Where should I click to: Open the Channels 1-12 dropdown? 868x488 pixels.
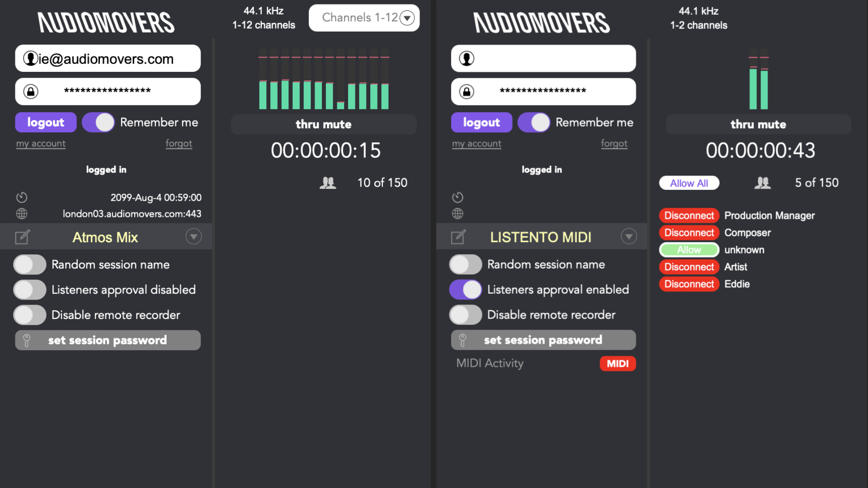pyautogui.click(x=364, y=18)
